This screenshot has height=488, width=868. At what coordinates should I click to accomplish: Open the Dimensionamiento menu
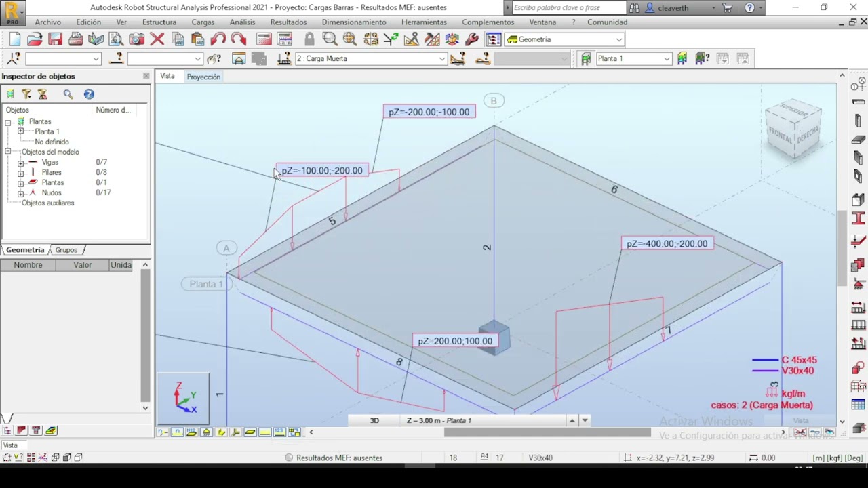pyautogui.click(x=354, y=22)
